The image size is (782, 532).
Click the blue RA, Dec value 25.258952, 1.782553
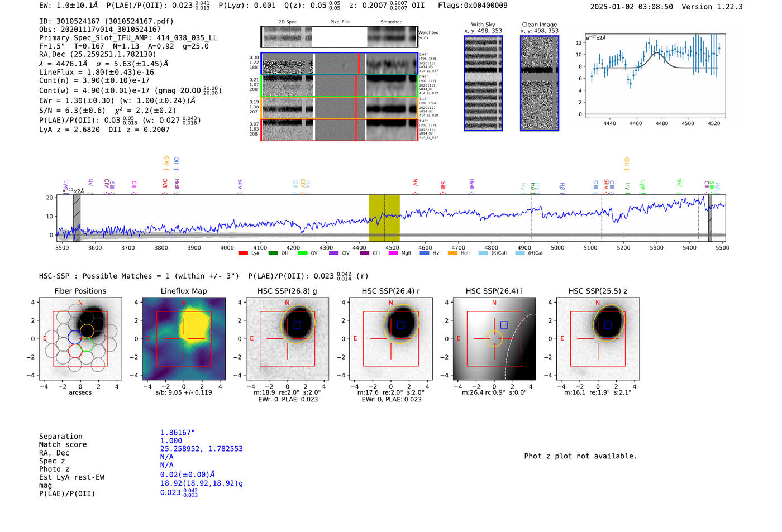[202, 449]
